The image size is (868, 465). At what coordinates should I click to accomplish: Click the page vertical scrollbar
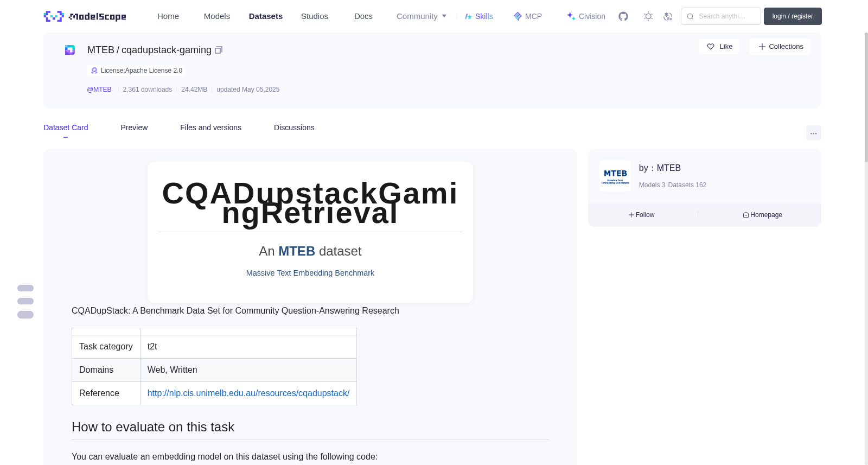866,98
